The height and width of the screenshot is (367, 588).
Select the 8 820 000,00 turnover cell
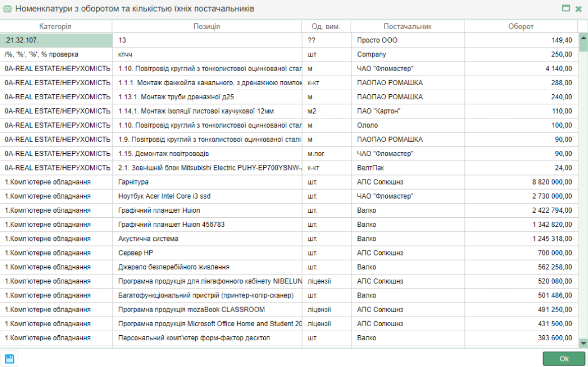(520, 182)
